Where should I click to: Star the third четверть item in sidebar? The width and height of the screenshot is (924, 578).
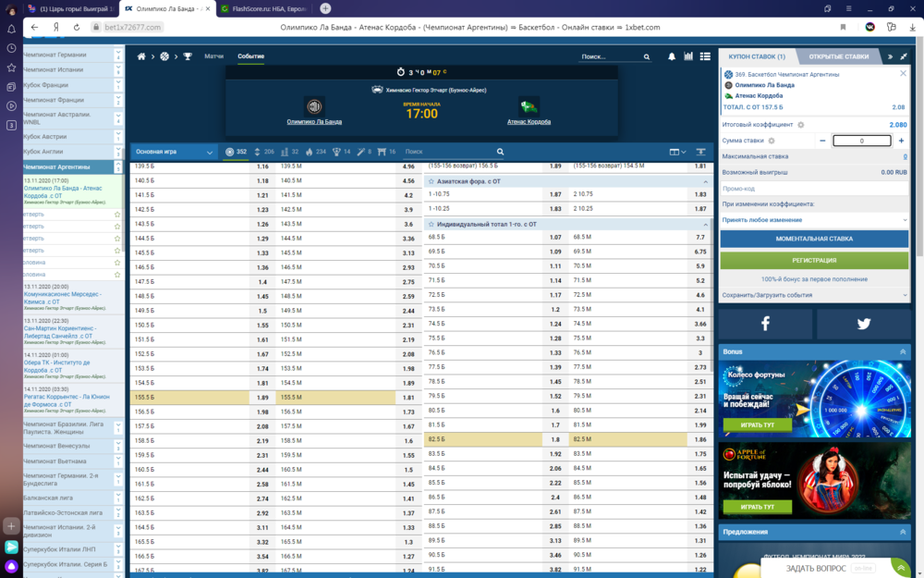click(117, 239)
